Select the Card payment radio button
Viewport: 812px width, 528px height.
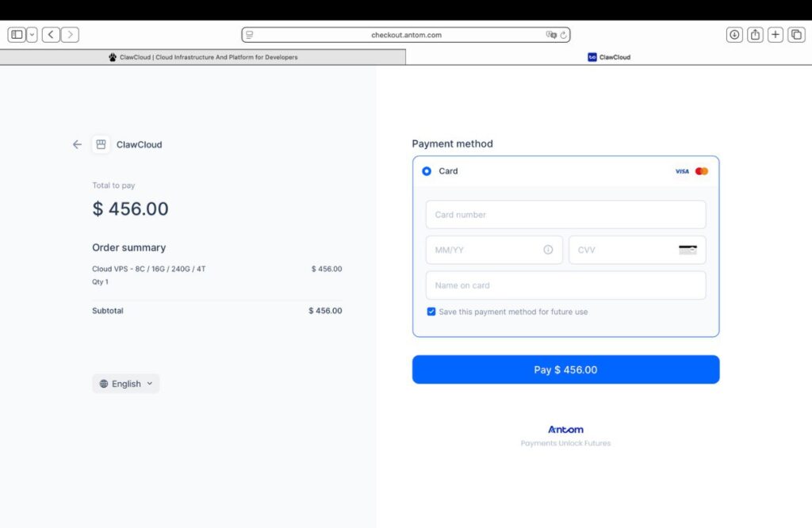click(427, 171)
